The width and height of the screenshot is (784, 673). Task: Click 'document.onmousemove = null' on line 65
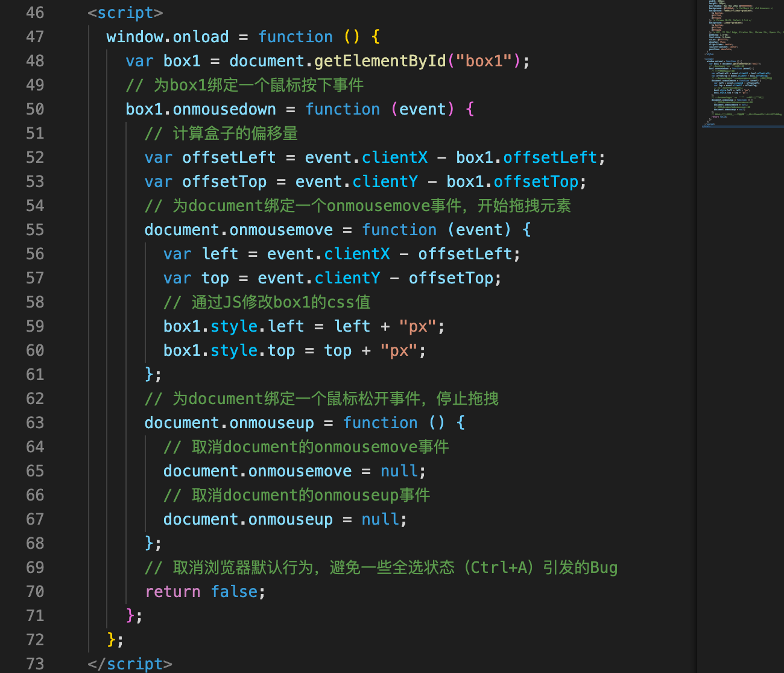[290, 471]
